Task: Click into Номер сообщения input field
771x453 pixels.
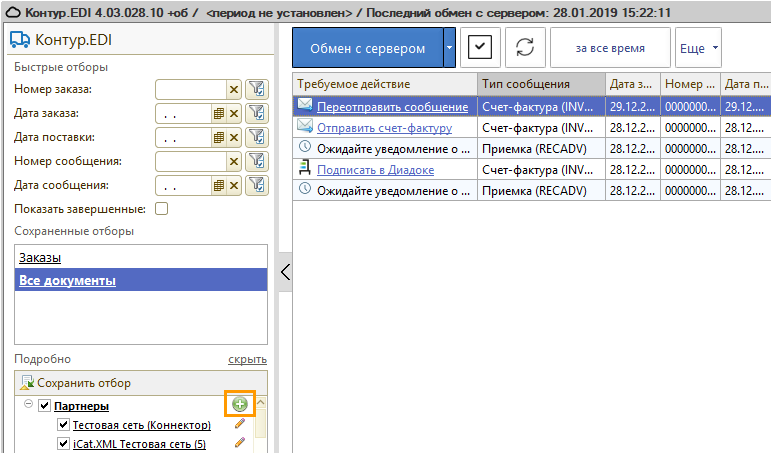Action: point(191,161)
